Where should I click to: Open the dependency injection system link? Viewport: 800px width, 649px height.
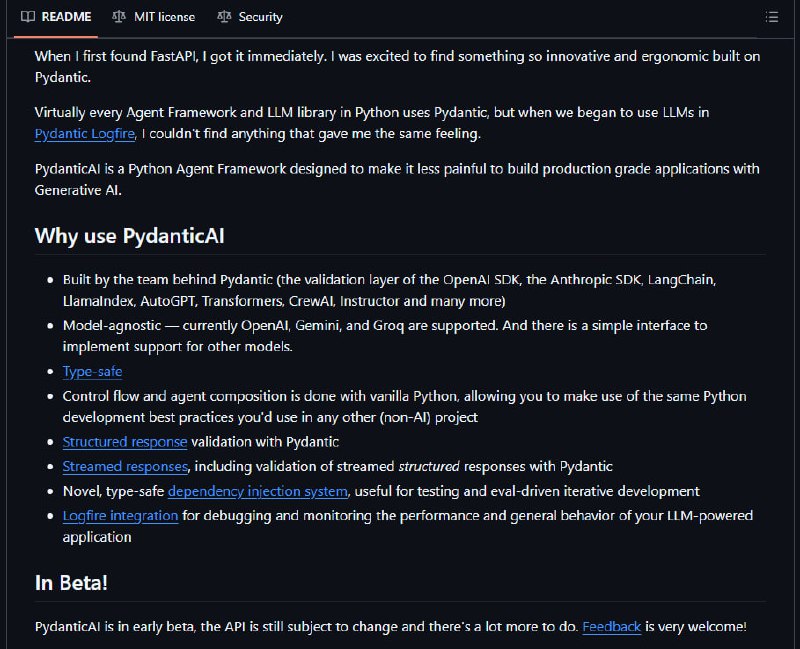[258, 491]
